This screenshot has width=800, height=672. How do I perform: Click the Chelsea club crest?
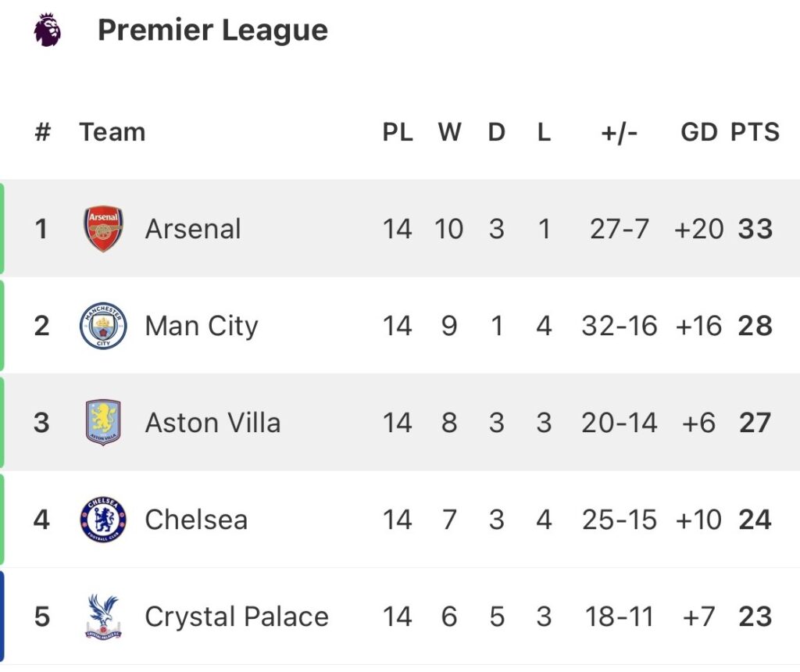[103, 520]
